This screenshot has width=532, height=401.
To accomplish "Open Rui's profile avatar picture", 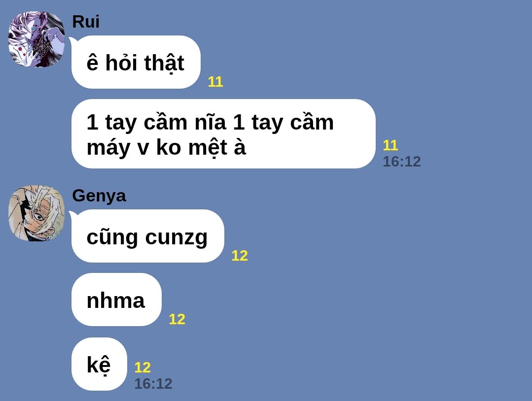I will click(36, 39).
